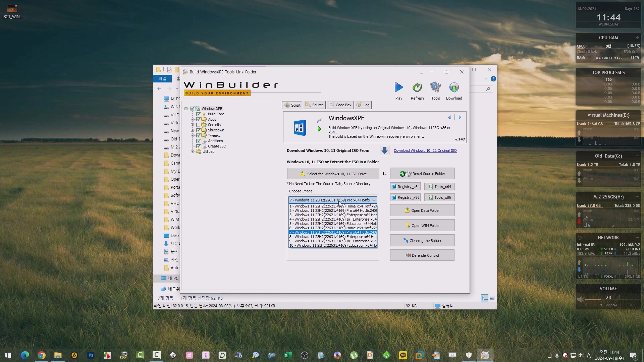Click the Reset Source Folder button
Viewport: 644px width, 362px height.
(x=422, y=174)
